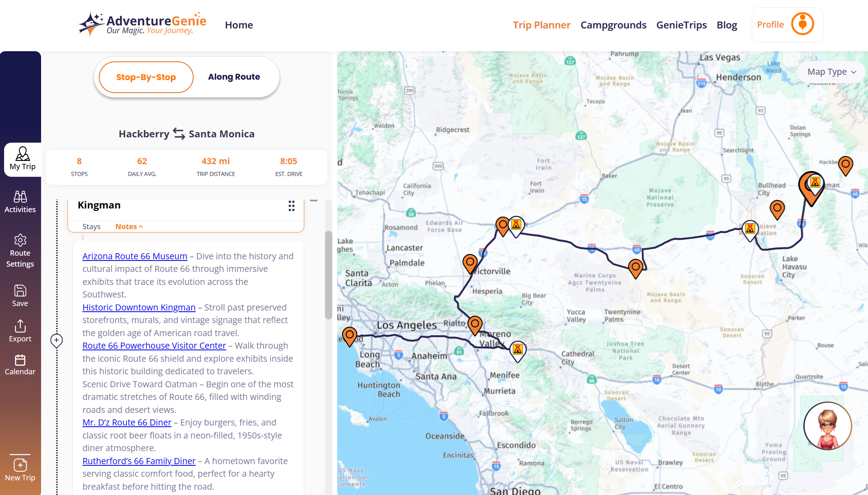Open Kingman stop options menu
The height and width of the screenshot is (495, 868).
click(291, 206)
